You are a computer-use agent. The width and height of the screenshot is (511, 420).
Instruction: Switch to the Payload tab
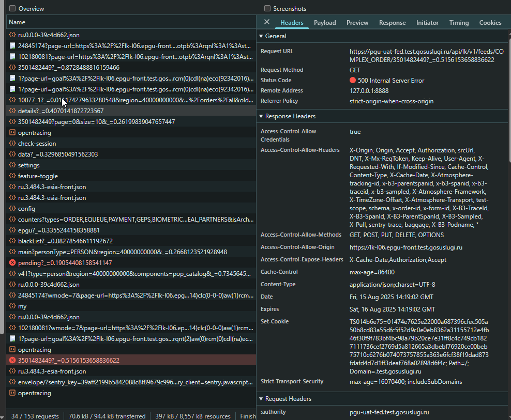click(325, 22)
